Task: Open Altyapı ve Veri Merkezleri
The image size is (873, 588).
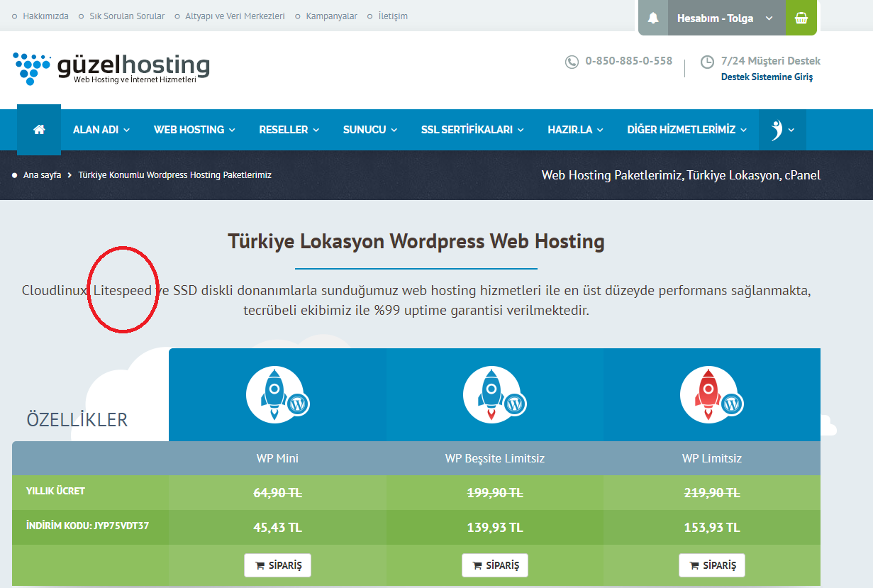Action: [x=235, y=16]
